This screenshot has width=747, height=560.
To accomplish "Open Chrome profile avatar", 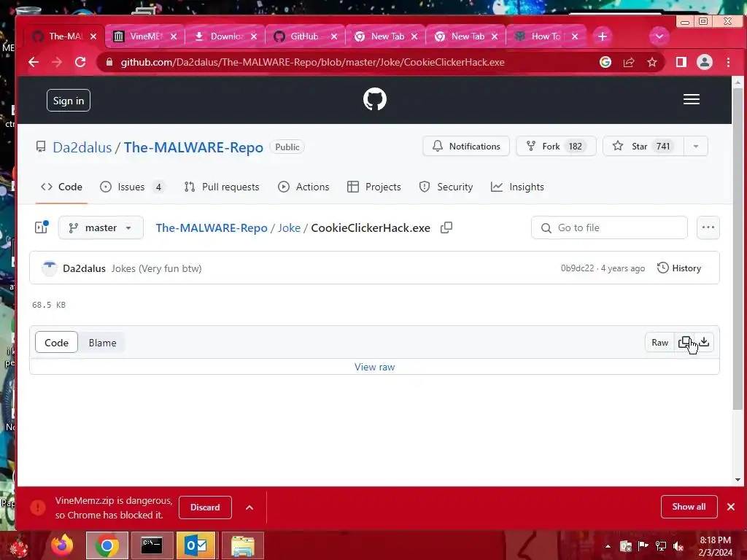I will (x=704, y=62).
